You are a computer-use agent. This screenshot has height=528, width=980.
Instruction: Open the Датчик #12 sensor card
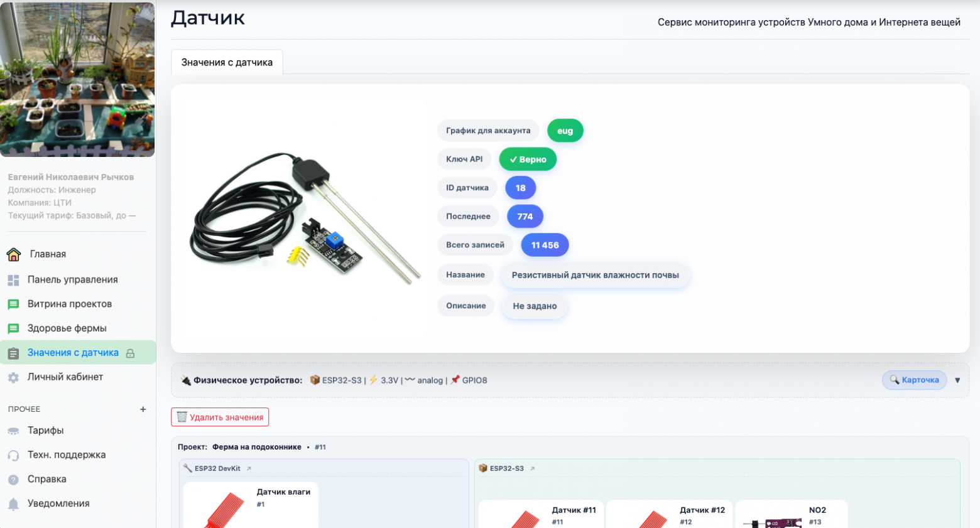669,514
